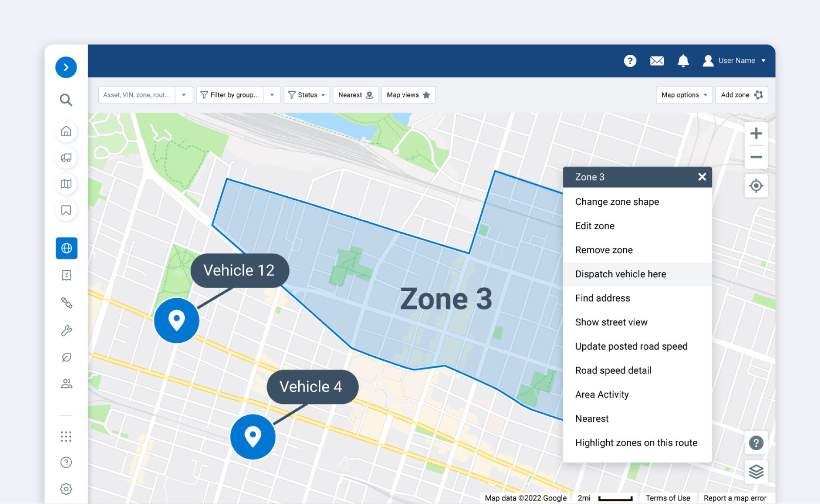820x504 pixels.
Task: Open the wrench maintenance icon in the sidebar
Action: (66, 330)
